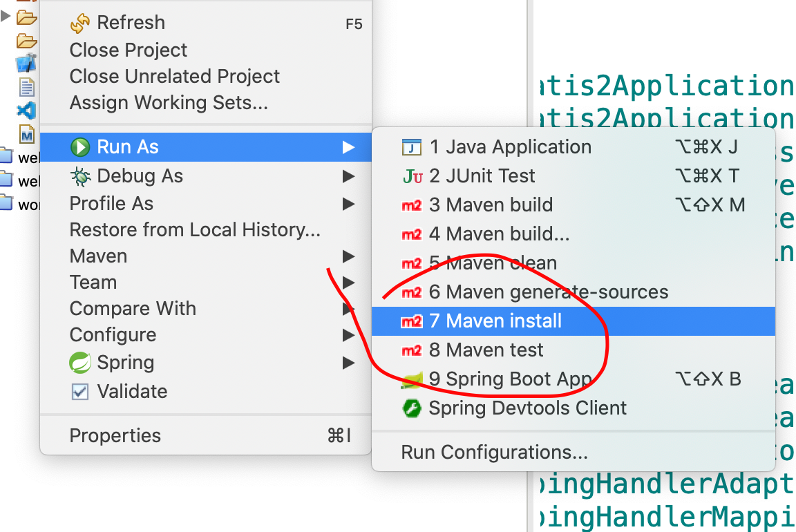Click the m2 icon beside Maven build

tap(412, 206)
